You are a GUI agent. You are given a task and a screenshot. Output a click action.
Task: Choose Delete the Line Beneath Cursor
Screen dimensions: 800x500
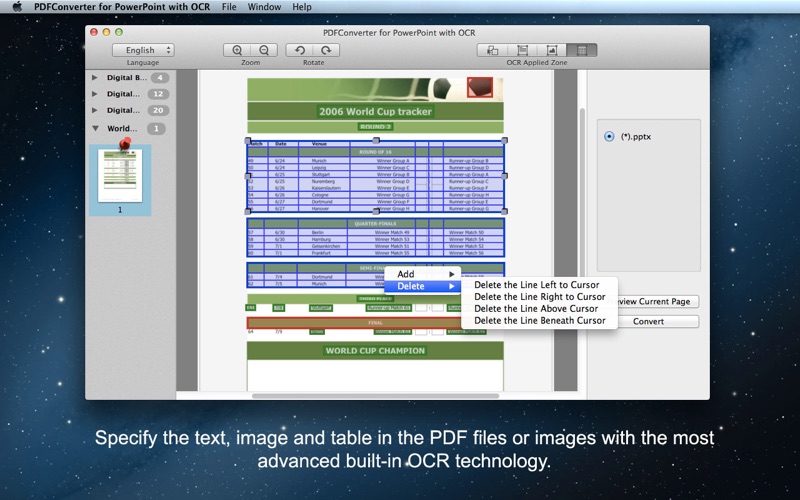pos(539,320)
